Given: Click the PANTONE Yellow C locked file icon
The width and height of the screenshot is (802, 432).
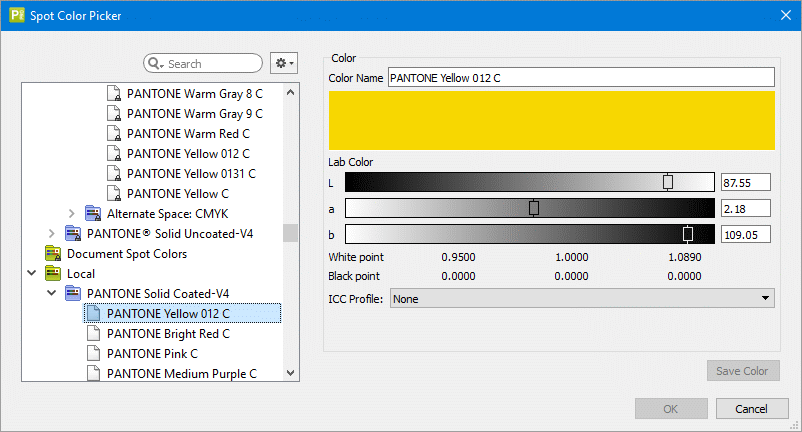Looking at the screenshot, I should point(114,193).
